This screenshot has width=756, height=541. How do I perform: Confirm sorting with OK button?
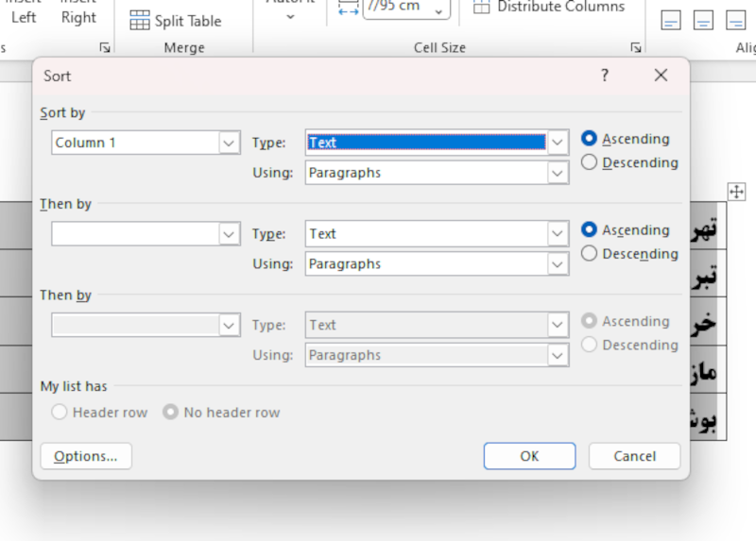[529, 456]
